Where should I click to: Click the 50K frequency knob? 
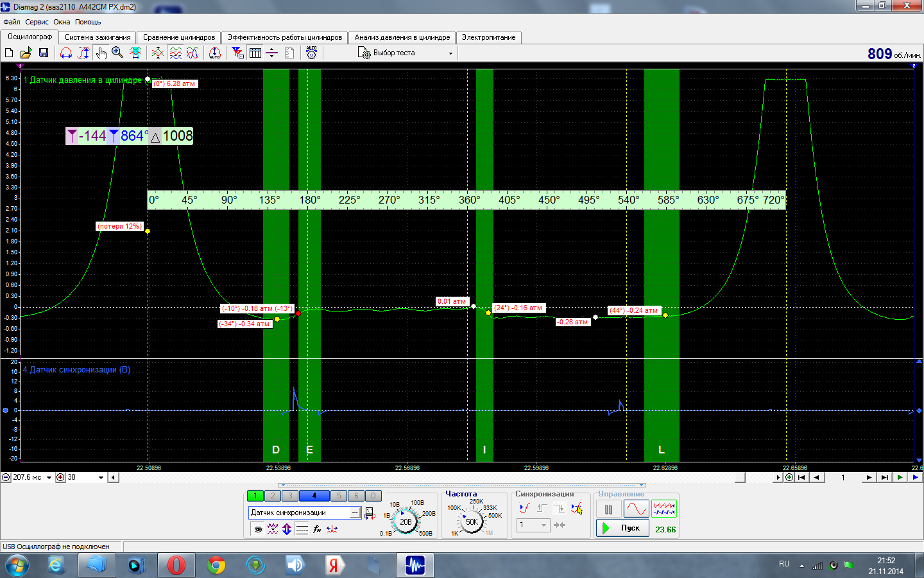click(472, 521)
